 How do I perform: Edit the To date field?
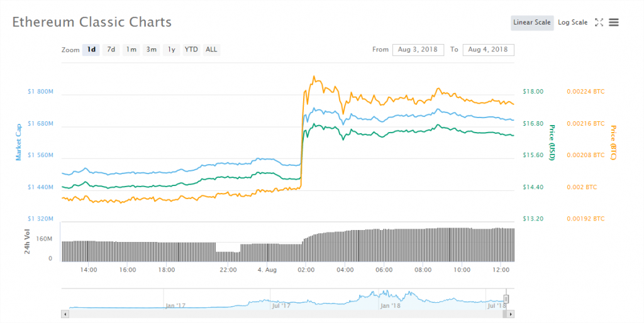pos(488,50)
